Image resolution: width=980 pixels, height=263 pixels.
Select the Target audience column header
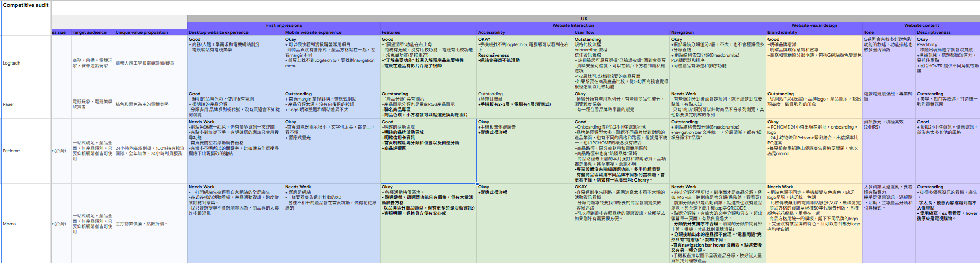pyautogui.click(x=92, y=32)
